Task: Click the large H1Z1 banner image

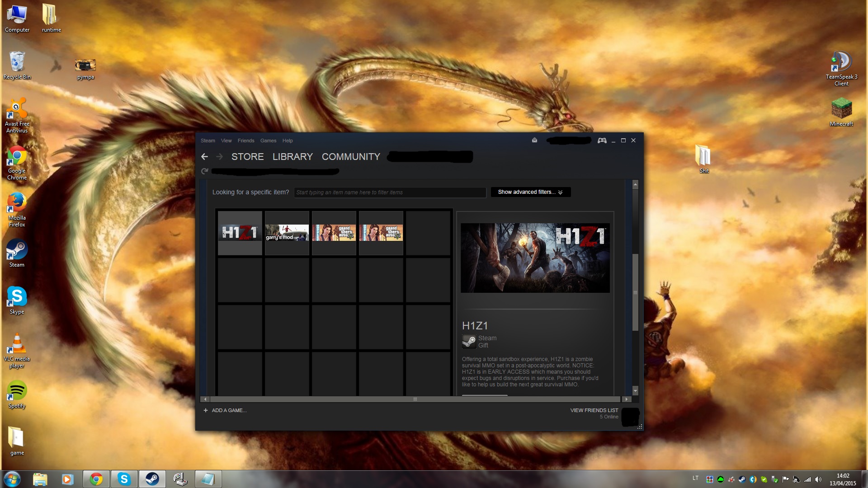Action: click(x=535, y=258)
